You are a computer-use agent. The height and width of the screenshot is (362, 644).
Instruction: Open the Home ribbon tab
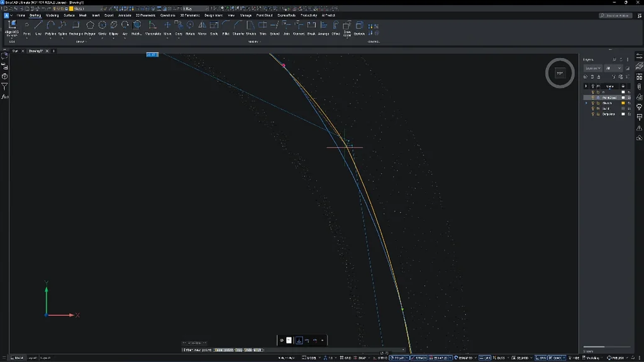21,15
